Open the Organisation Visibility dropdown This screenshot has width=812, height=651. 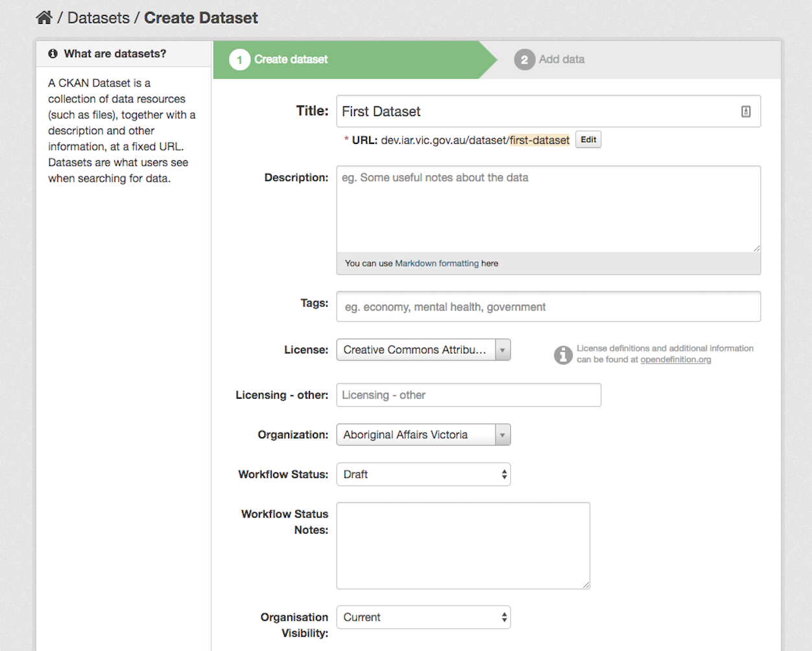pos(504,617)
